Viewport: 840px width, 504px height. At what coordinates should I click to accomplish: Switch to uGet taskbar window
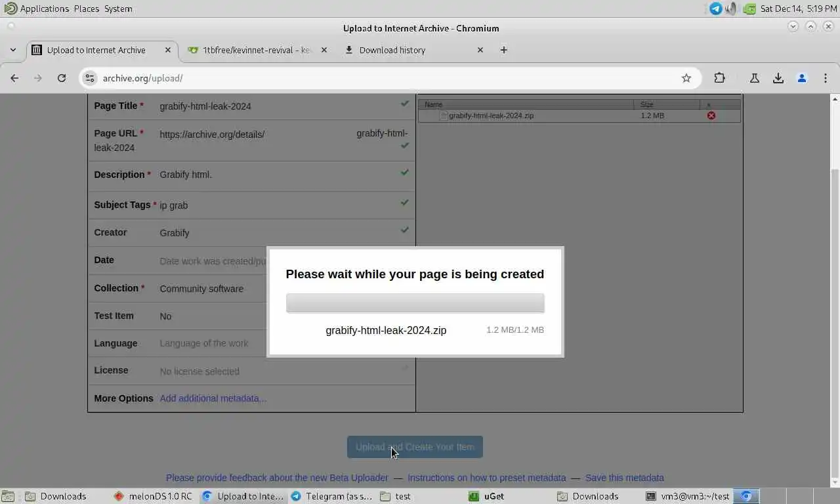tap(487, 496)
